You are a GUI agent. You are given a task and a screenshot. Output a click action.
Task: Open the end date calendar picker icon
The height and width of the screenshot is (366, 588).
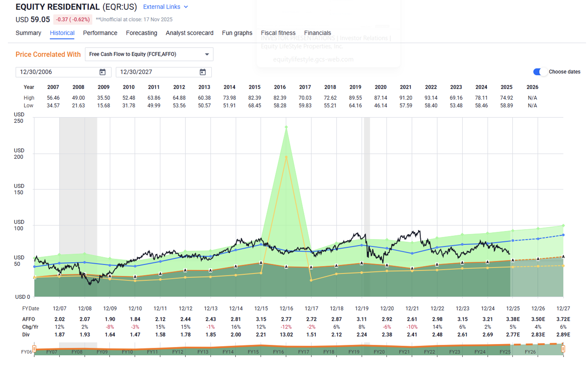point(203,72)
